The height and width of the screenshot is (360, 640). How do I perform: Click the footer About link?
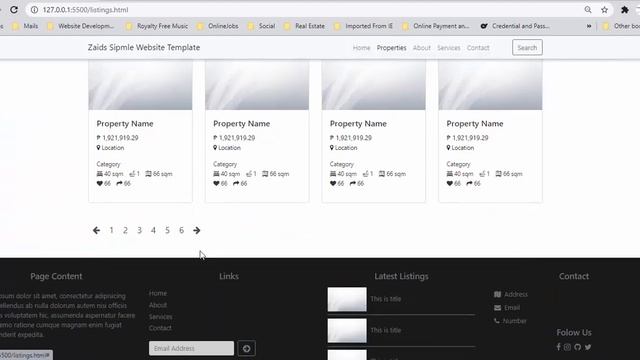tap(158, 305)
